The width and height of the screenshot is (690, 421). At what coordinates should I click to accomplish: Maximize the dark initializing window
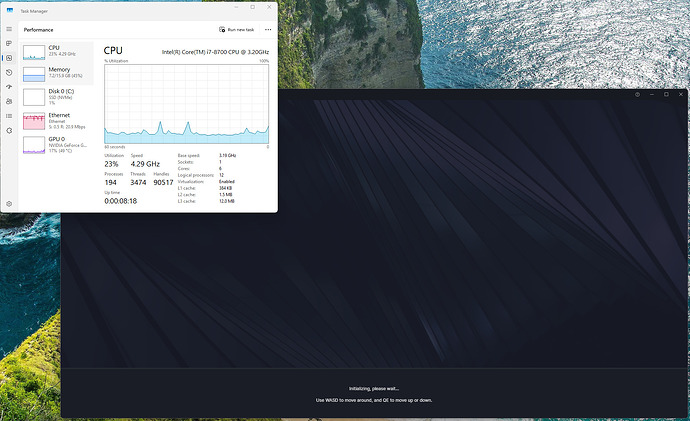point(666,94)
